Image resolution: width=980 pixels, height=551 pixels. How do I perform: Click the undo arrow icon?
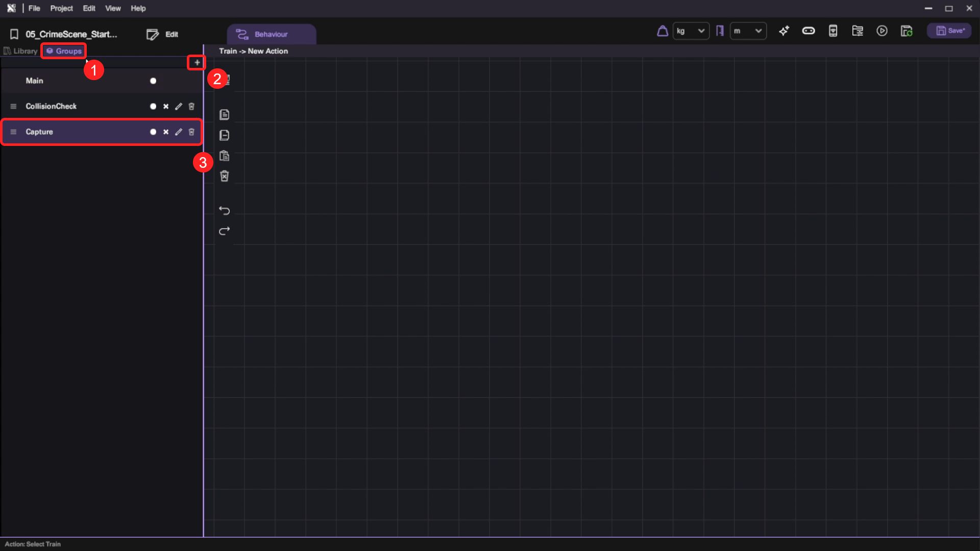point(224,211)
